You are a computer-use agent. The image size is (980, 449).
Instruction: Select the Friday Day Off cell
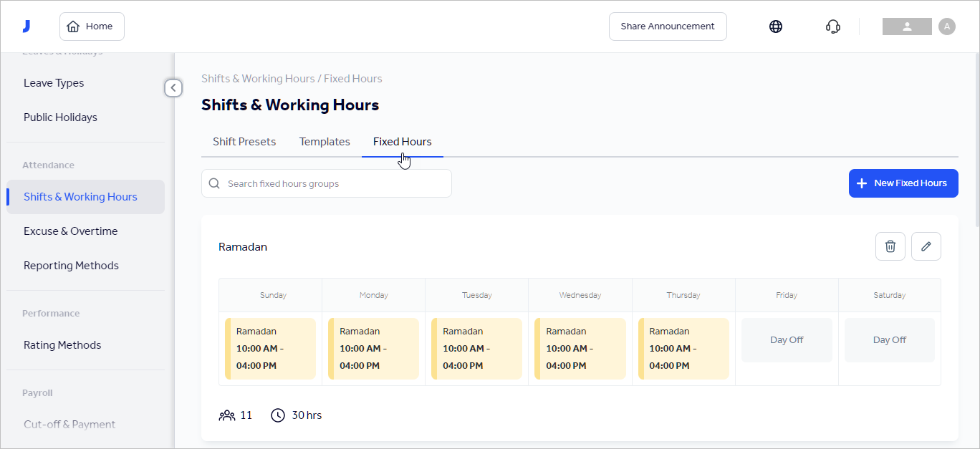pos(786,339)
